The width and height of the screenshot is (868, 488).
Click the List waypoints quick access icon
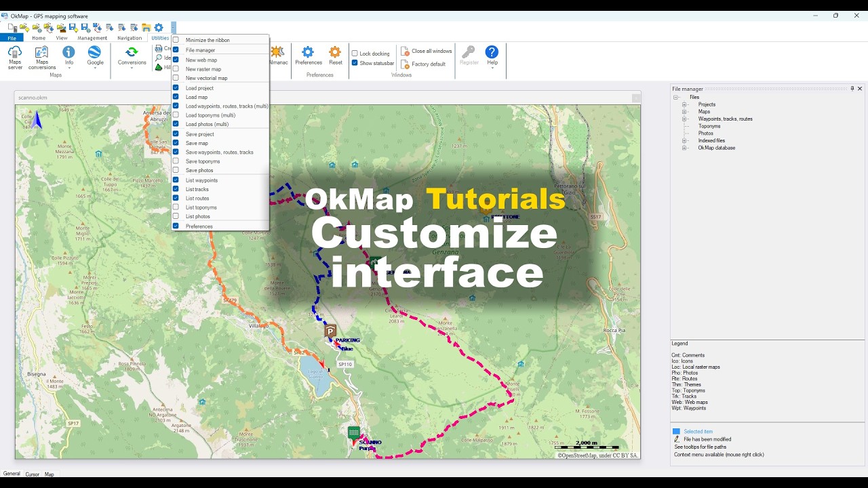pyautogui.click(x=109, y=28)
